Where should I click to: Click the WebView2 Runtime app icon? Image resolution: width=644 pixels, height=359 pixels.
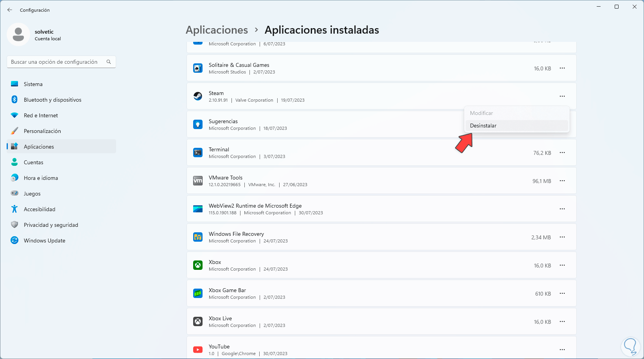coord(198,209)
